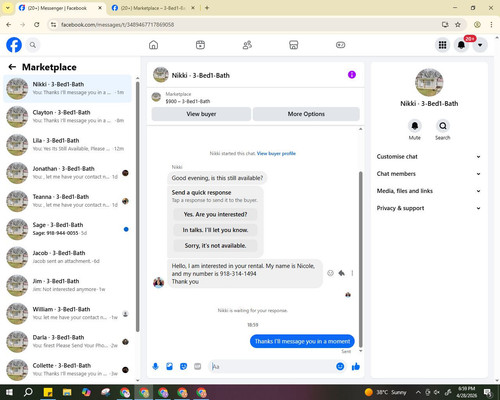Open tab search dropdown in Chrome

(8, 8)
